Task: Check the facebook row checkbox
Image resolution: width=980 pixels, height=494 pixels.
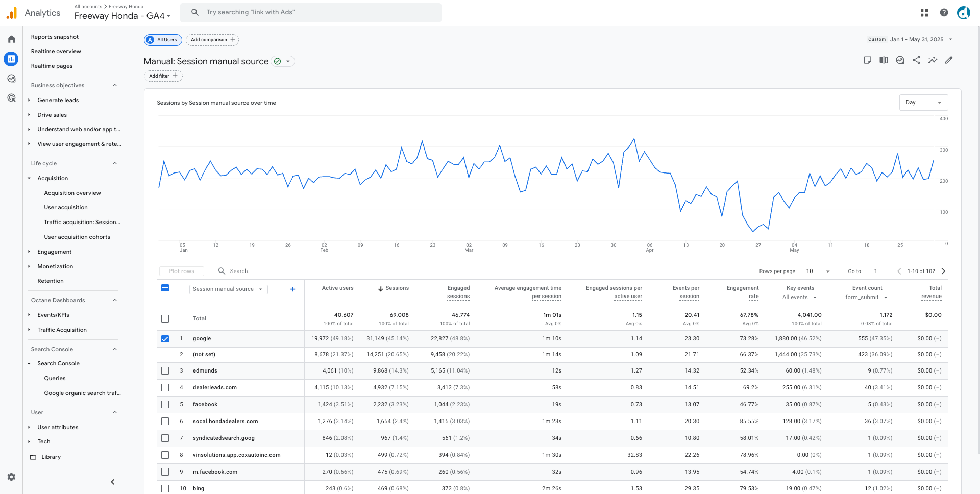Action: click(165, 405)
